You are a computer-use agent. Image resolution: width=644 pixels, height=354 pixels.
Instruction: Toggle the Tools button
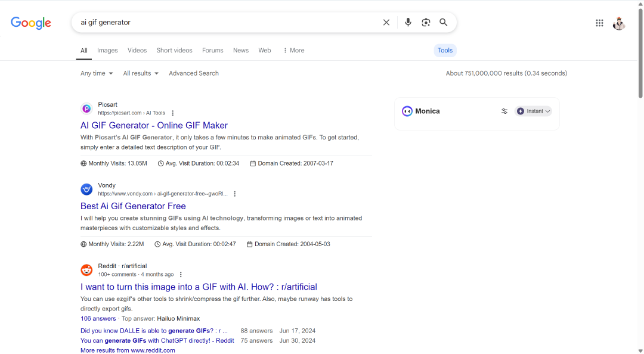click(445, 50)
